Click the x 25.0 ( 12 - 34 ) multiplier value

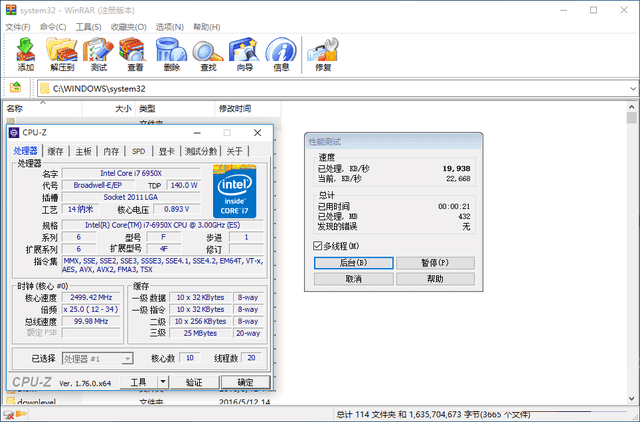coord(91,309)
